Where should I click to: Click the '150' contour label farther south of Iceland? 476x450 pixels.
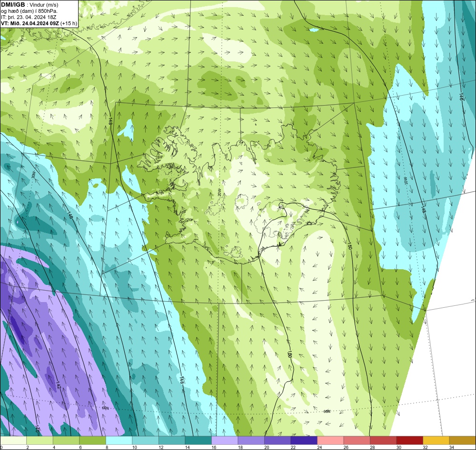tap(289, 355)
